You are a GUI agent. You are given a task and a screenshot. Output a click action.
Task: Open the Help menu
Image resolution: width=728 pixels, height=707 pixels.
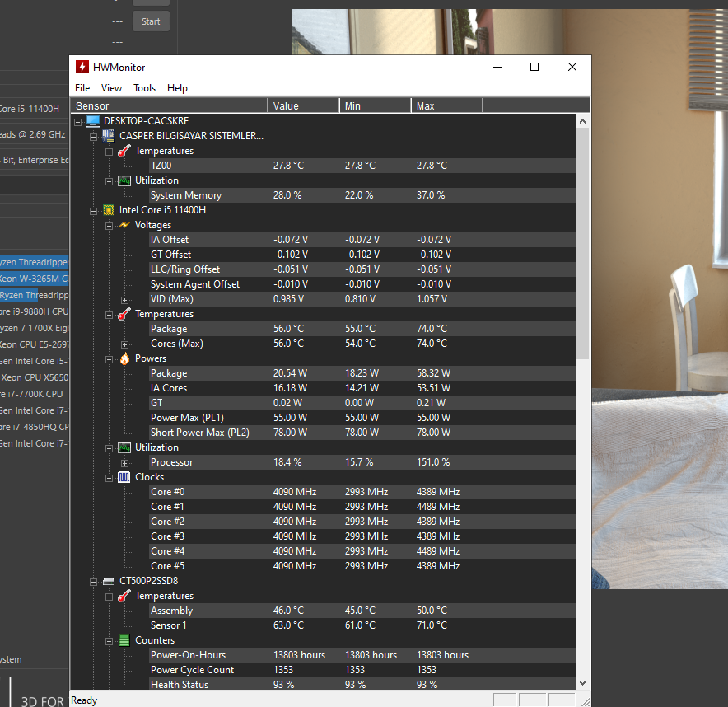(x=177, y=88)
